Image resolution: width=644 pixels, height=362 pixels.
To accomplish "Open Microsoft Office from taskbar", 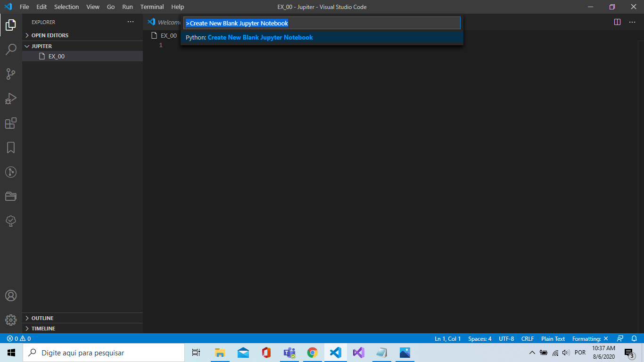I will (266, 353).
